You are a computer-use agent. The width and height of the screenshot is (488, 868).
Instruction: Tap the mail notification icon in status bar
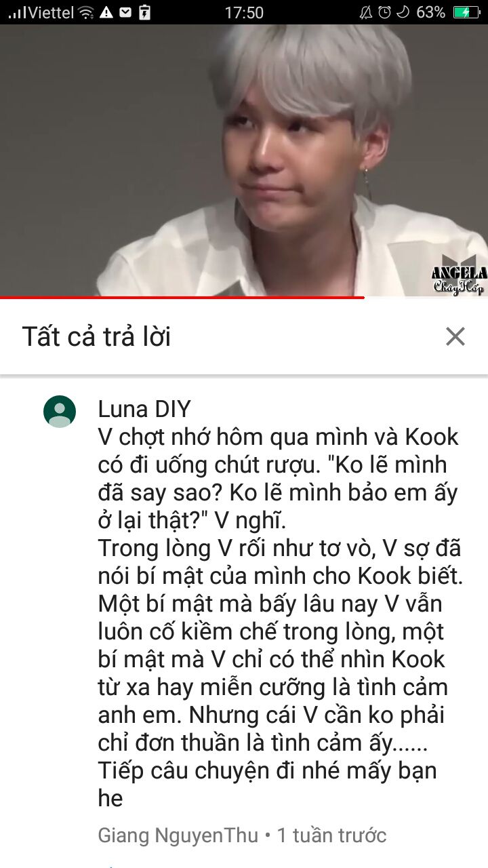pos(125,12)
